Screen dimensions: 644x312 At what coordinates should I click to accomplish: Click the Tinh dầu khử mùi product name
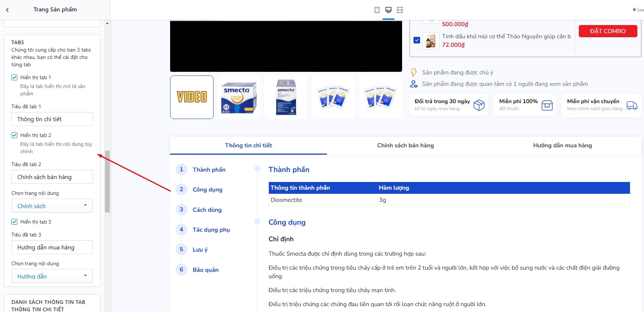(506, 36)
